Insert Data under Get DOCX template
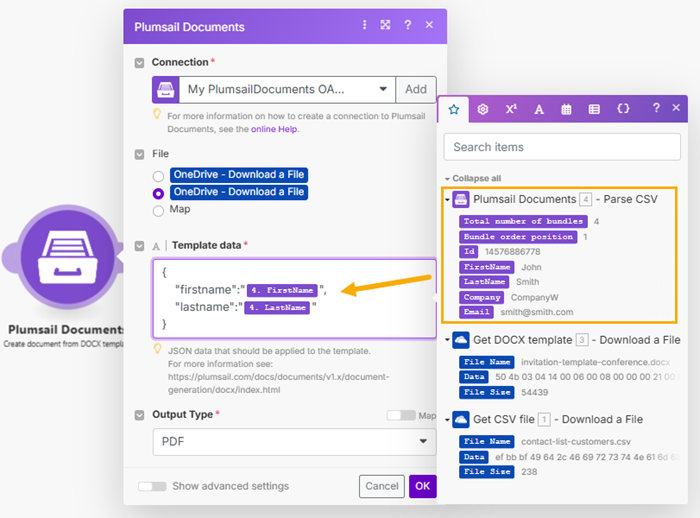Viewport: 700px width, 518px height. 474,376
